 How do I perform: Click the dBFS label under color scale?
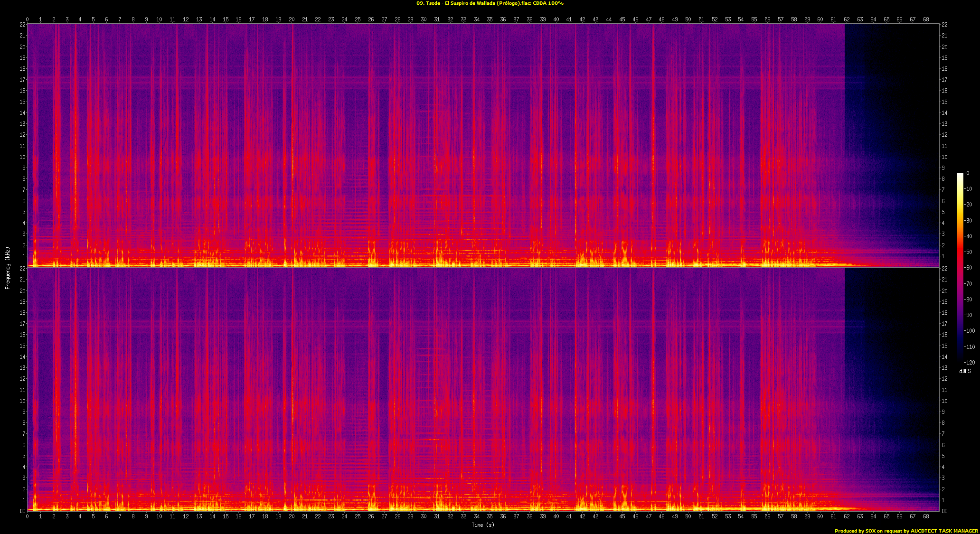(x=965, y=371)
